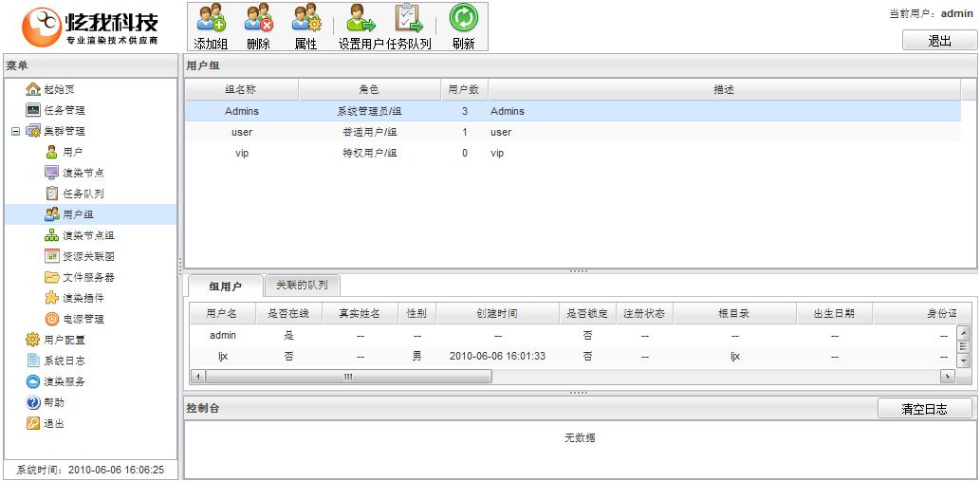
Task: Sort by the 根目录 column header
Action: pyautogui.click(x=734, y=313)
